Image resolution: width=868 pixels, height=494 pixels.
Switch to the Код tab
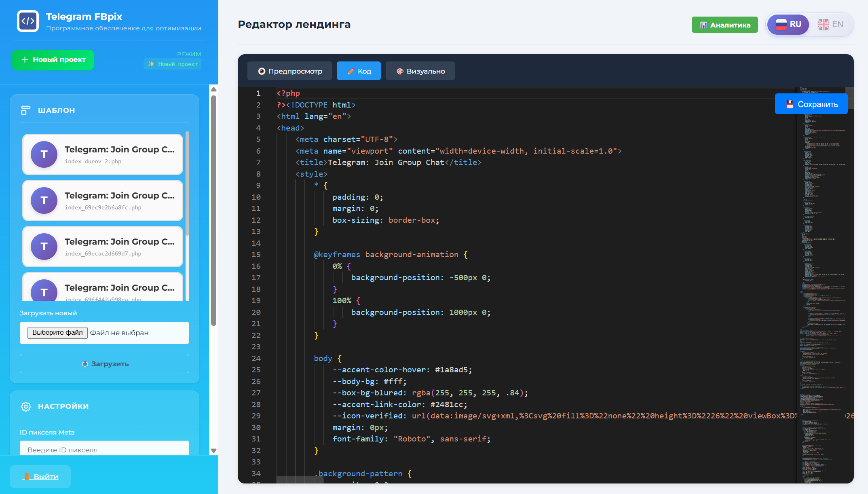tap(359, 71)
